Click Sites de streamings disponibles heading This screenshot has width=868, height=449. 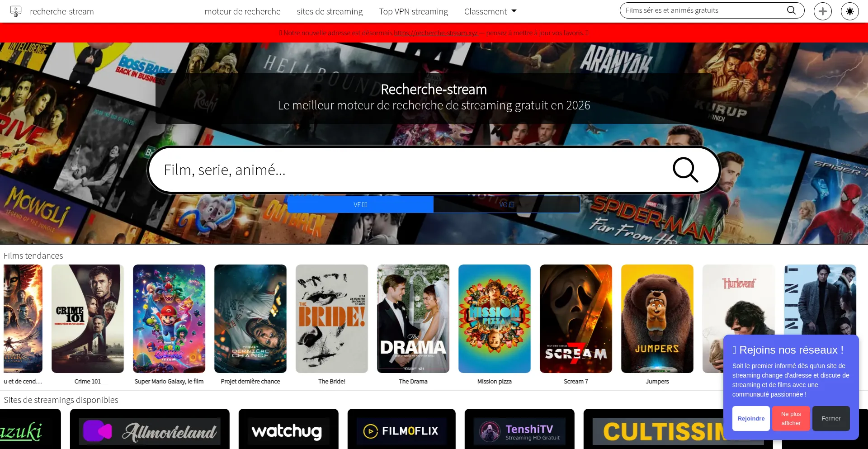[x=61, y=400]
